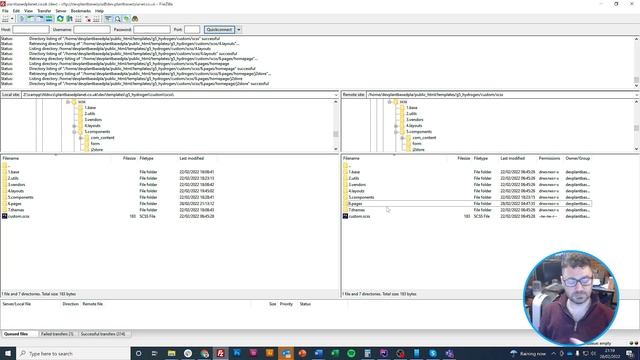Click the taskbar search box
The image size is (640, 360).
click(x=73, y=353)
